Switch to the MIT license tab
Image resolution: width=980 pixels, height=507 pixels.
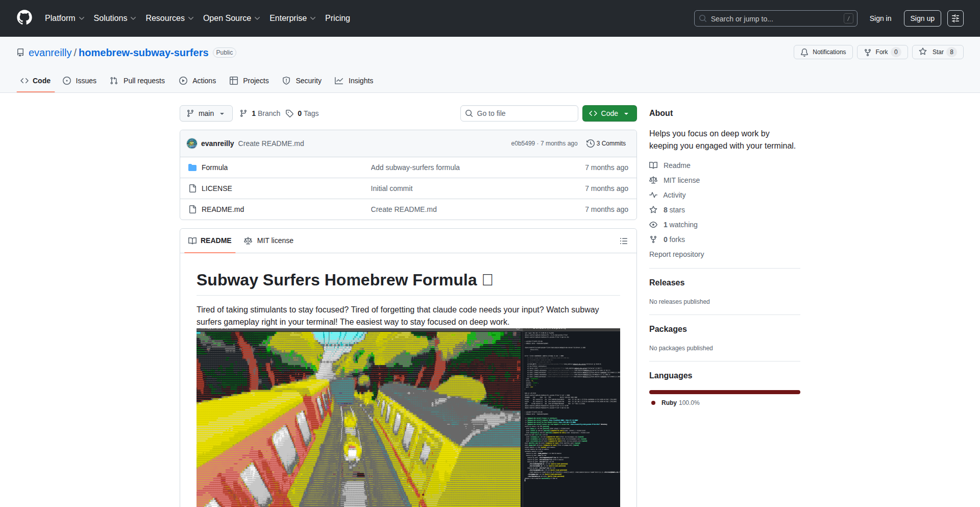tap(269, 240)
